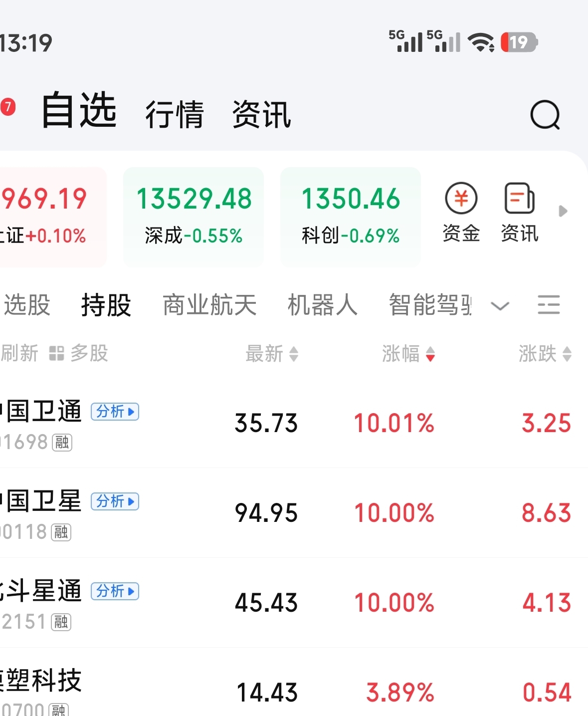Tap the price 14.43
588x716 pixels.
click(x=267, y=693)
